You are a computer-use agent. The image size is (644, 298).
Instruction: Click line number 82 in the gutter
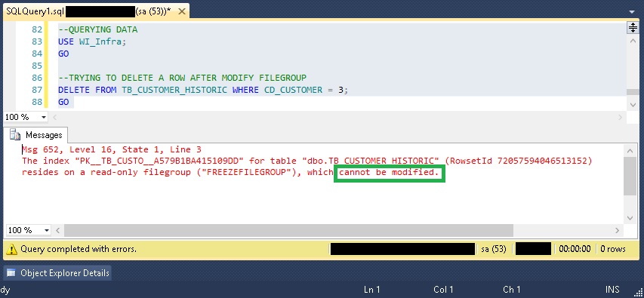point(37,29)
